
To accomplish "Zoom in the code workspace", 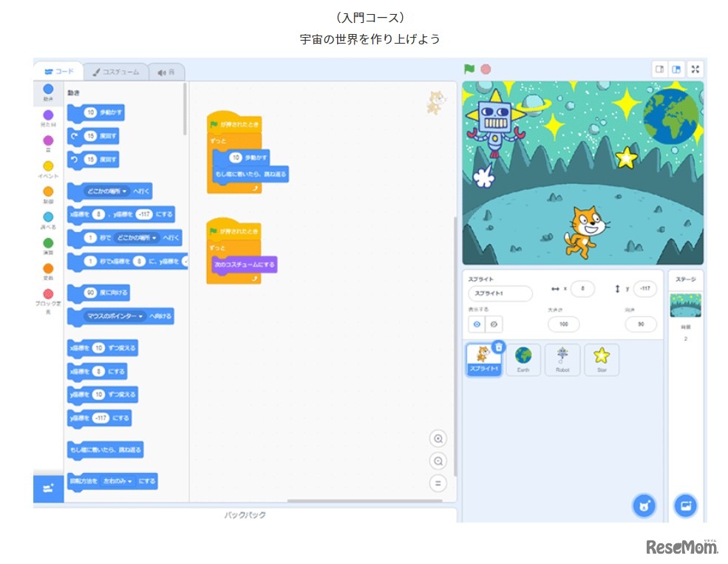I will click(438, 438).
